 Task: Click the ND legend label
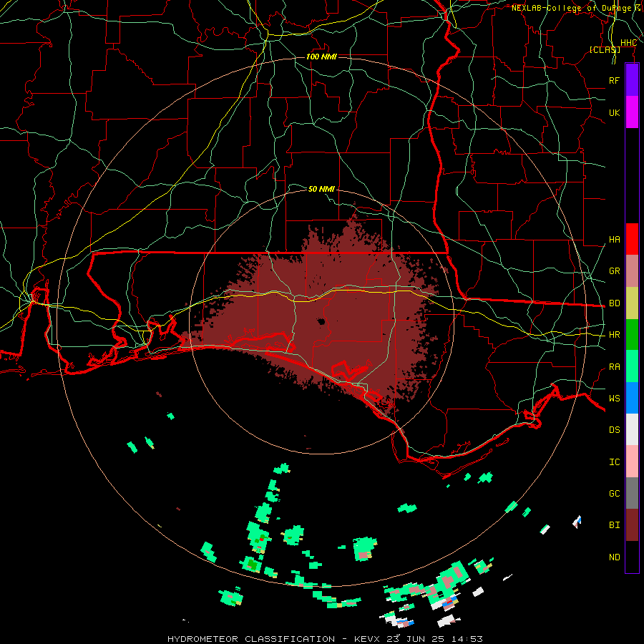615,557
